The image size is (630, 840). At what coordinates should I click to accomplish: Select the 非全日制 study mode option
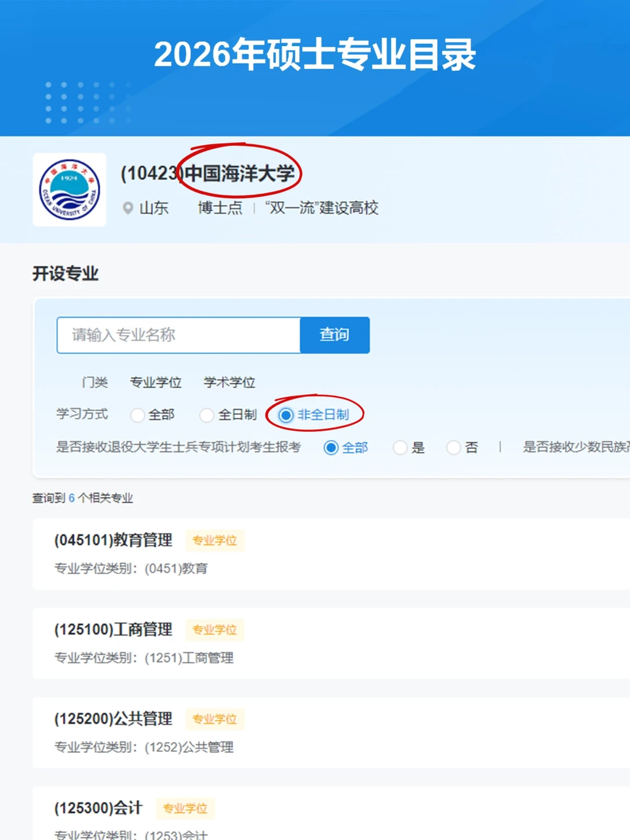286,415
